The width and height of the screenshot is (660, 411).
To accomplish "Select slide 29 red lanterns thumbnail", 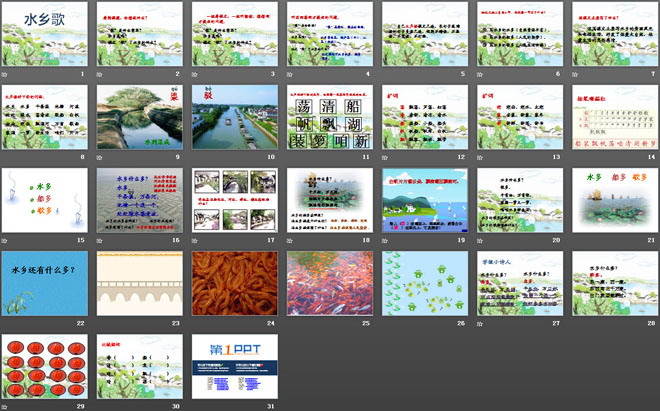I will tap(45, 367).
